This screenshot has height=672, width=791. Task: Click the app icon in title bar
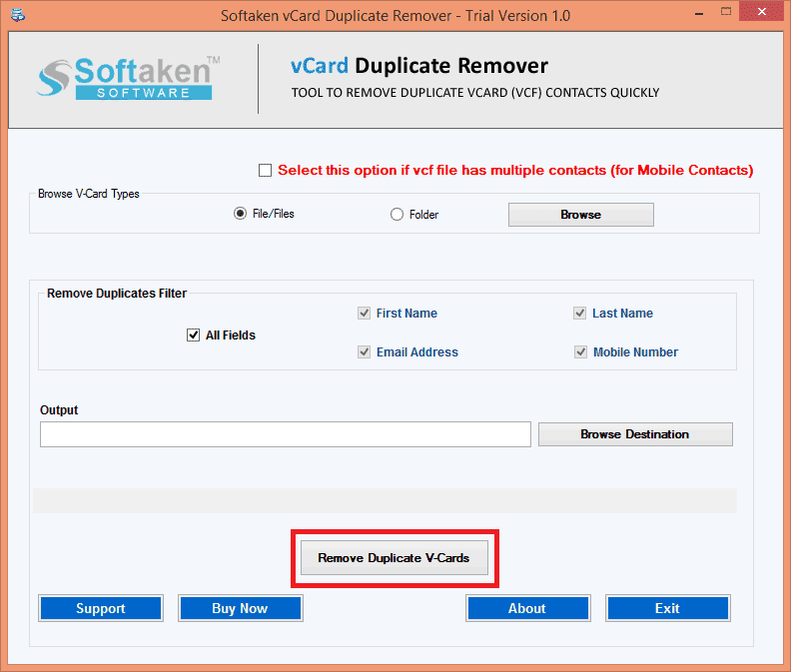tap(18, 15)
